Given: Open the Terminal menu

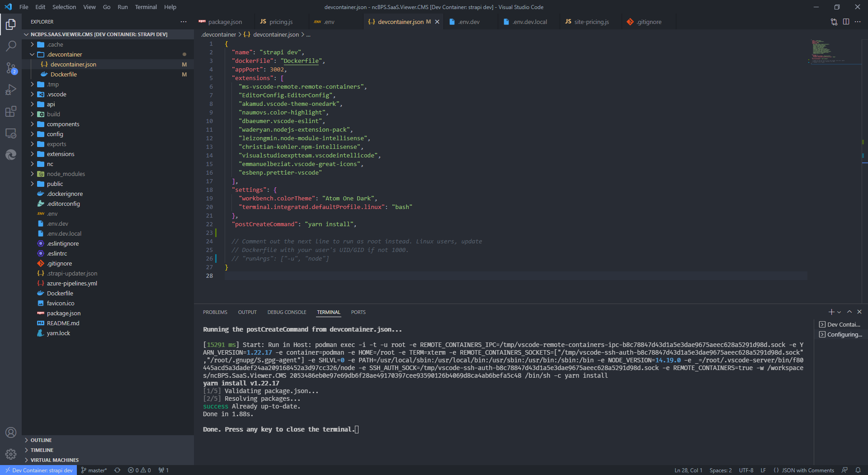Looking at the screenshot, I should tap(146, 7).
